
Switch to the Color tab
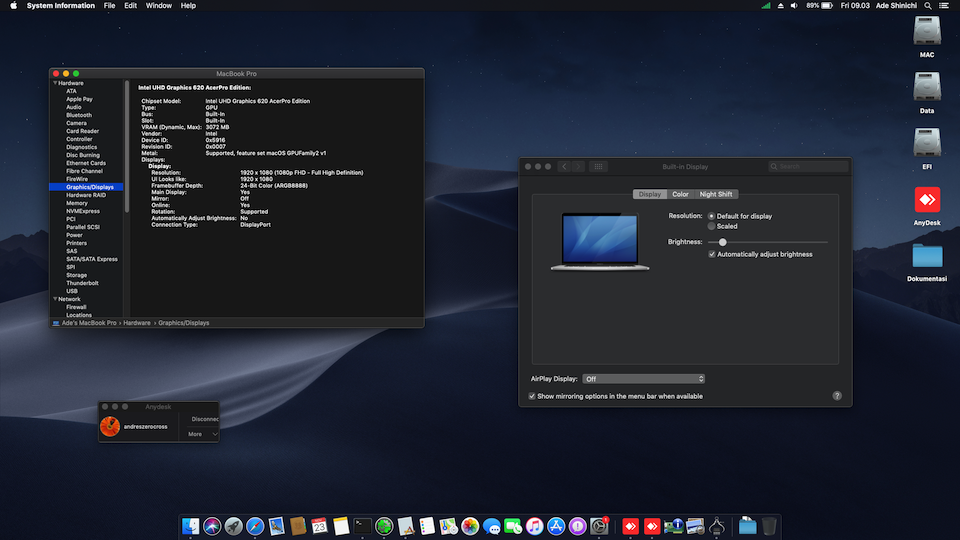click(680, 194)
